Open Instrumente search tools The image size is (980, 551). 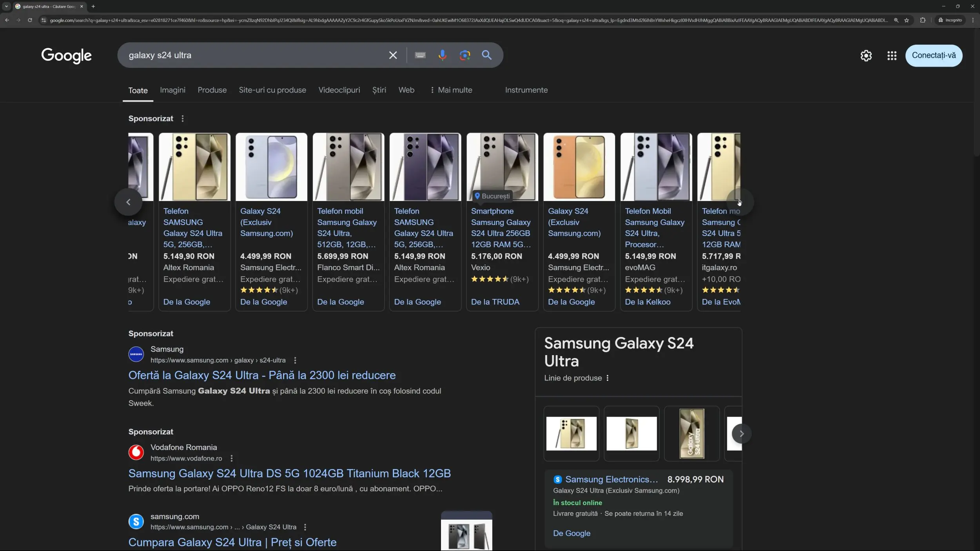pos(526,90)
